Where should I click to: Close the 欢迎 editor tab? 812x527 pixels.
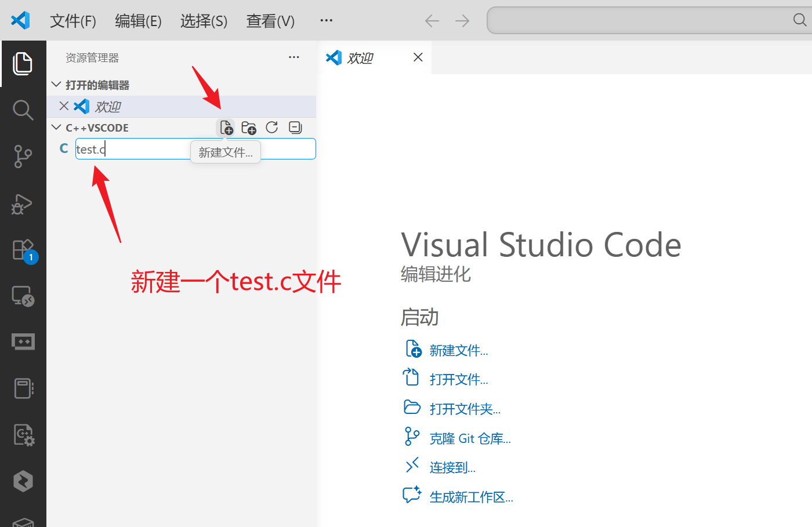pyautogui.click(x=418, y=57)
